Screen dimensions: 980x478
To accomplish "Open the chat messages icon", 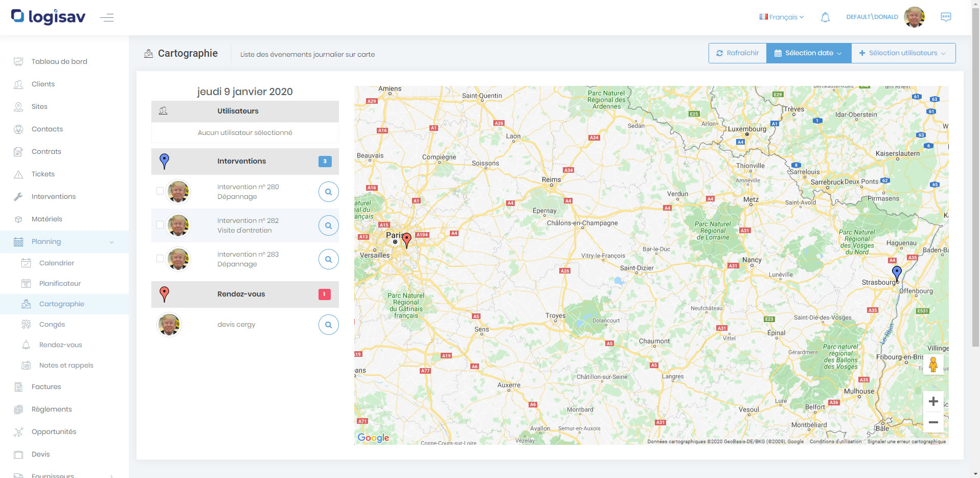I will [x=946, y=17].
